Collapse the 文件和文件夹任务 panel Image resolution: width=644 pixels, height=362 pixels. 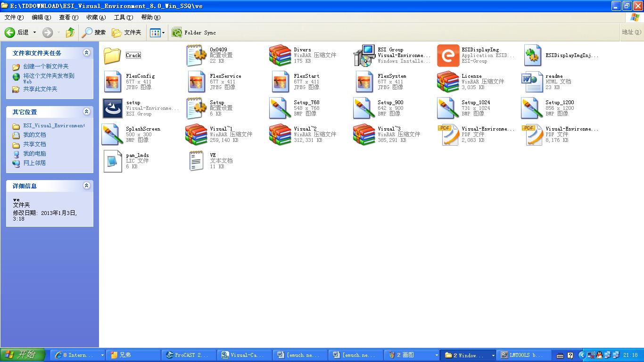(86, 53)
